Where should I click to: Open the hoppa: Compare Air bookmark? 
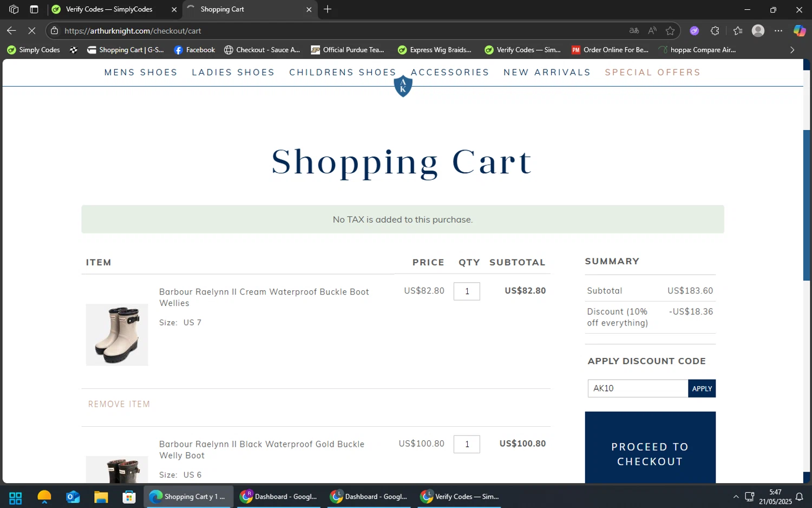point(697,50)
